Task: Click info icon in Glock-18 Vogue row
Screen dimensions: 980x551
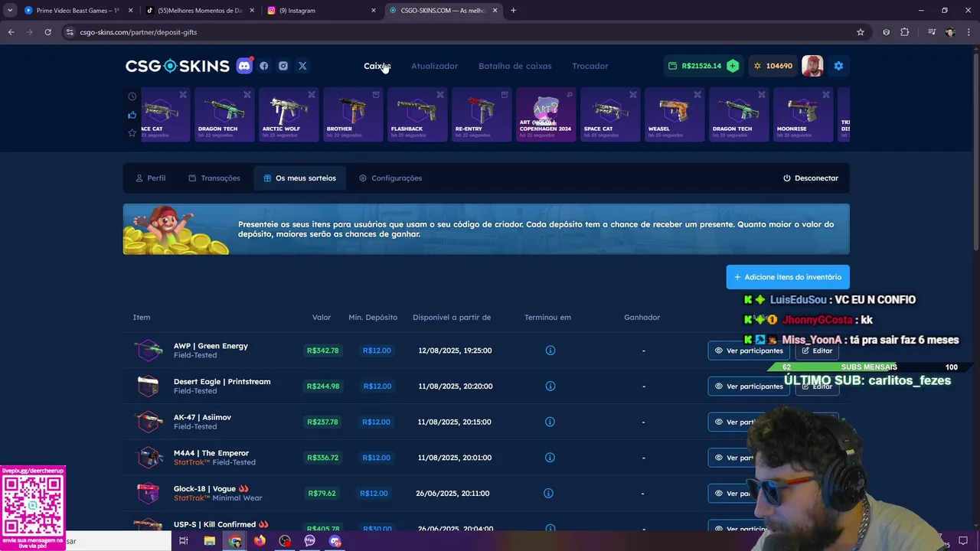Action: pos(548,494)
